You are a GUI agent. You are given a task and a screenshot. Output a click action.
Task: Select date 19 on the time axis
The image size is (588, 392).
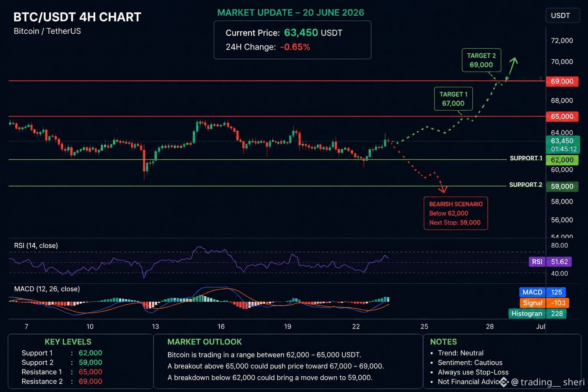tap(287, 327)
